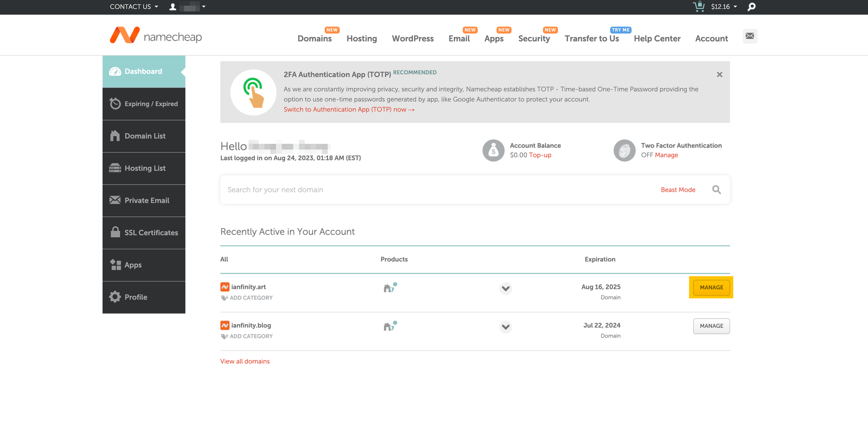Click View all domains link
Screen dimensions: 868x441
[x=245, y=361]
